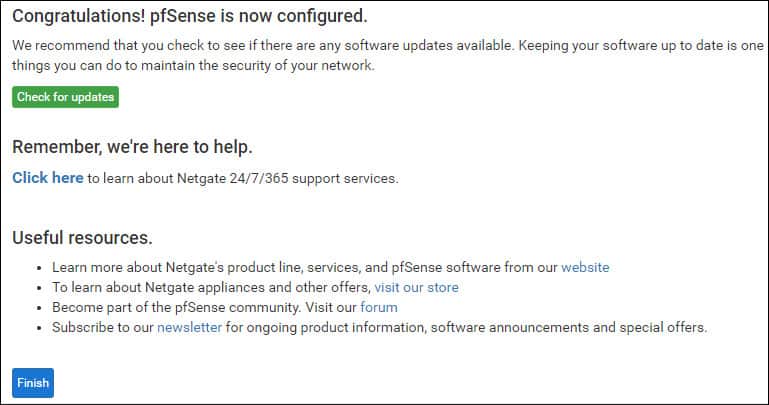Click the 'Become part of the pfSense community' text
Screen dimensions: 769x405
pyautogui.click(x=177, y=307)
